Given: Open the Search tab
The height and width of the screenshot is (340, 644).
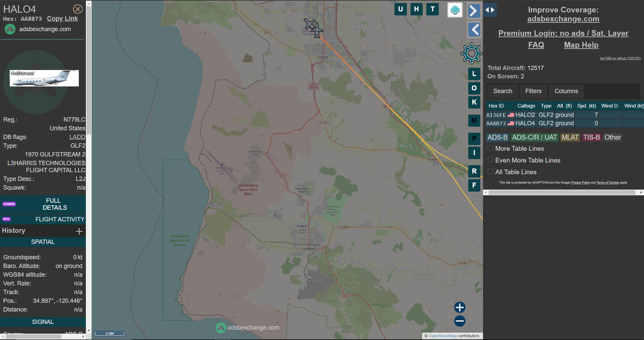Looking at the screenshot, I should (502, 91).
